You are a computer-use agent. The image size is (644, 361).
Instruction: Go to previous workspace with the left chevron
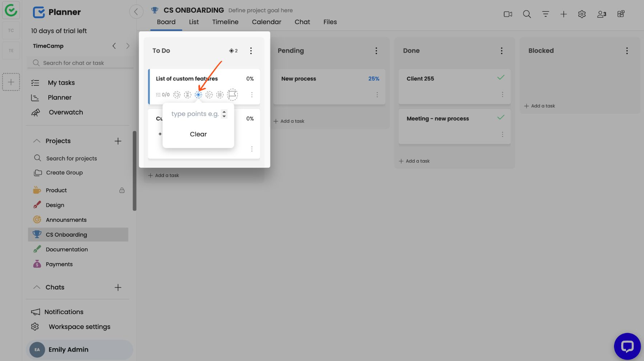pos(114,46)
